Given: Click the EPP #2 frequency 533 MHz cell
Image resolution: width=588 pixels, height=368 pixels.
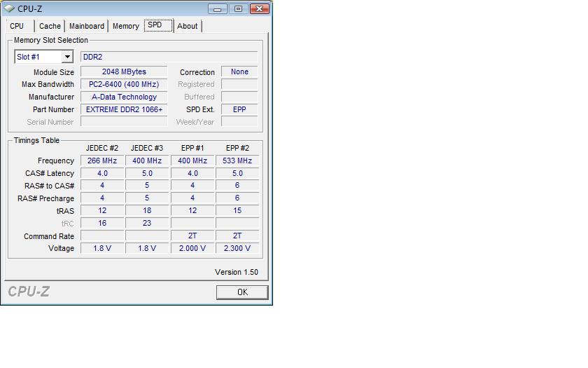Looking at the screenshot, I should point(237,161).
